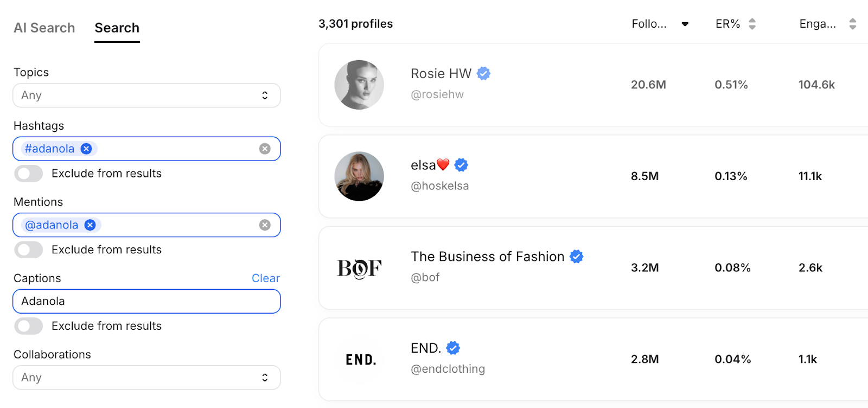Screen dimensions: 868x408
Task: Click the END. verified badge
Action: 453,348
